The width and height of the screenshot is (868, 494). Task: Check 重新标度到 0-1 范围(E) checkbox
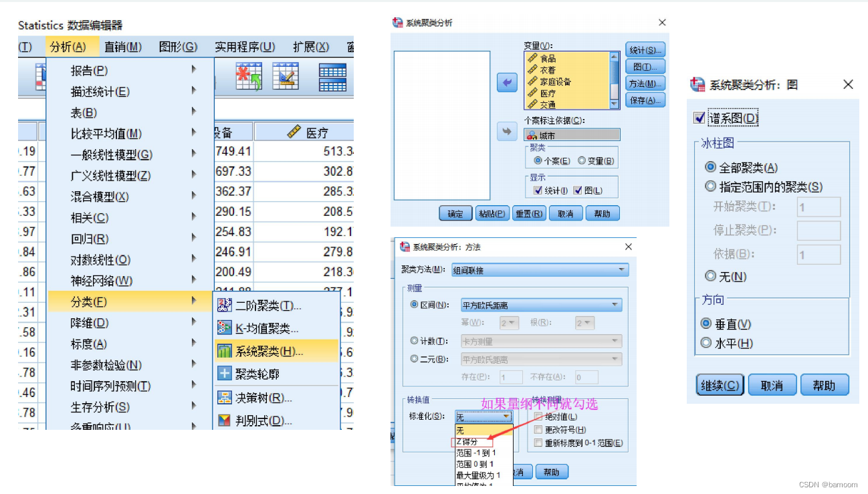click(x=538, y=443)
